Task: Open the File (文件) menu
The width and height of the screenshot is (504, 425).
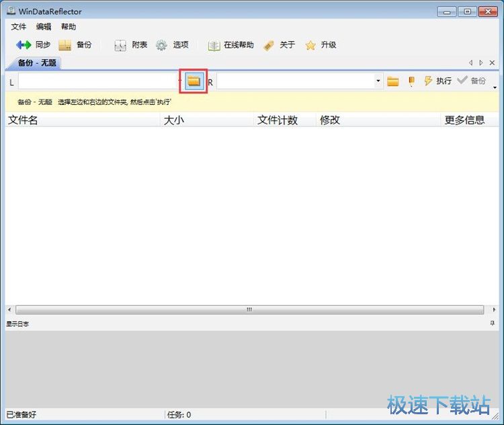Action: pyautogui.click(x=19, y=27)
